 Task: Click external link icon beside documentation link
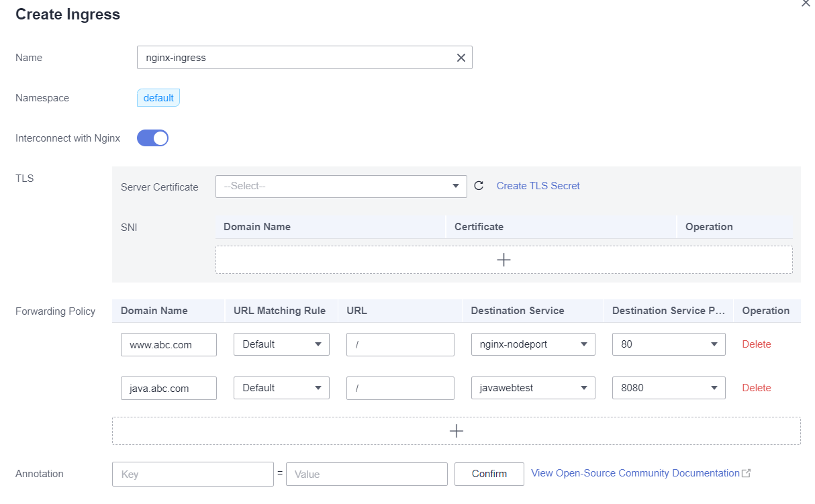[746, 473]
